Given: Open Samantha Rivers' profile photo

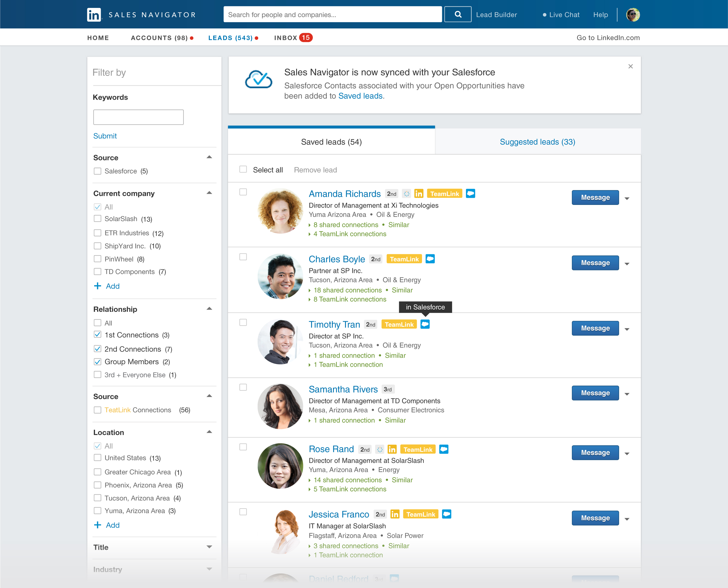Looking at the screenshot, I should click(x=280, y=407).
